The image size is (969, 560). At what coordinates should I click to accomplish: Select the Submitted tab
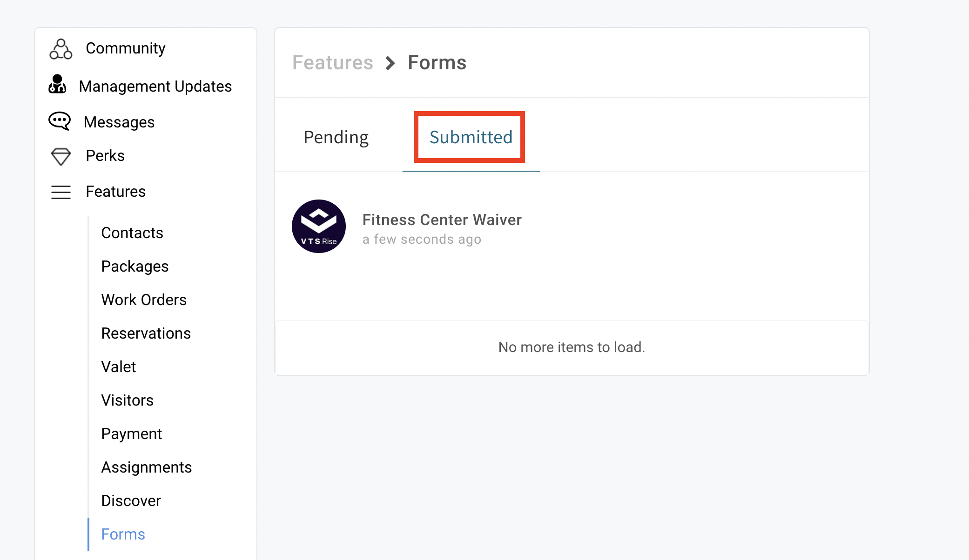click(471, 137)
